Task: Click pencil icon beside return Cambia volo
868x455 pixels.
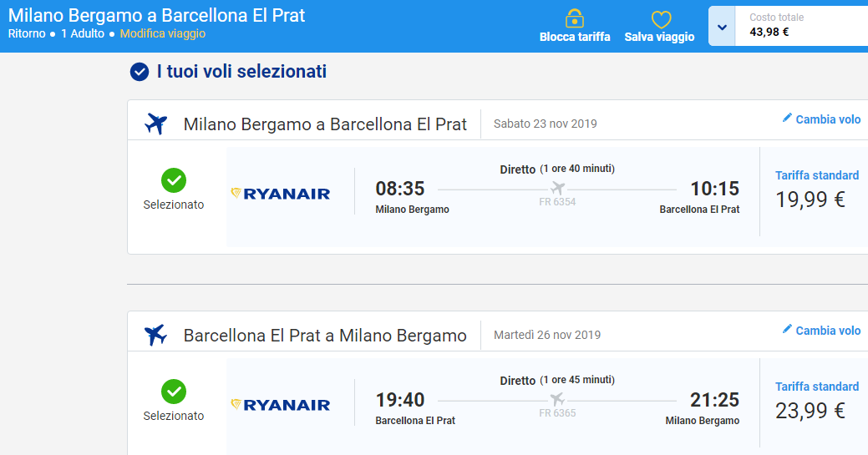Action: [787, 330]
